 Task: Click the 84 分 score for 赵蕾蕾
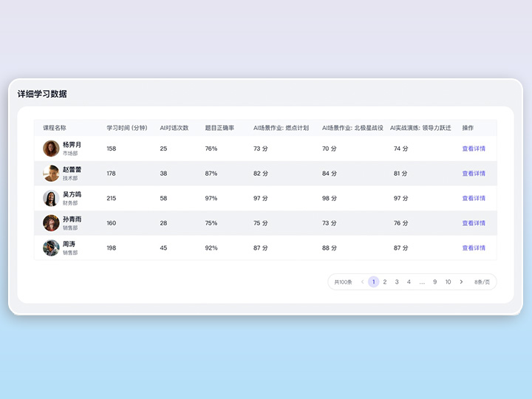329,174
